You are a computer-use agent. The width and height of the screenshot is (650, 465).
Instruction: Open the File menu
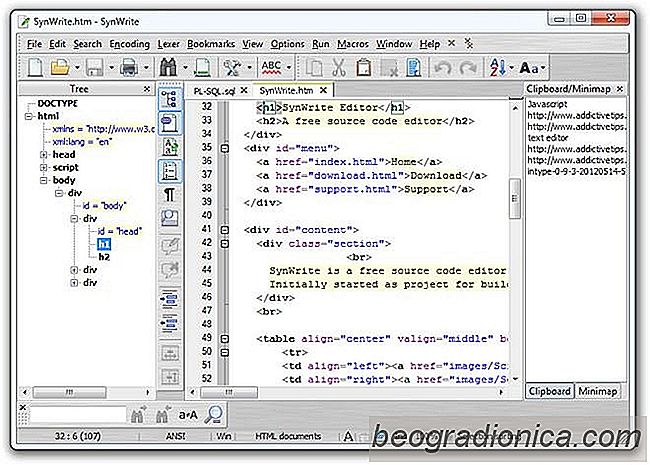tap(34, 44)
